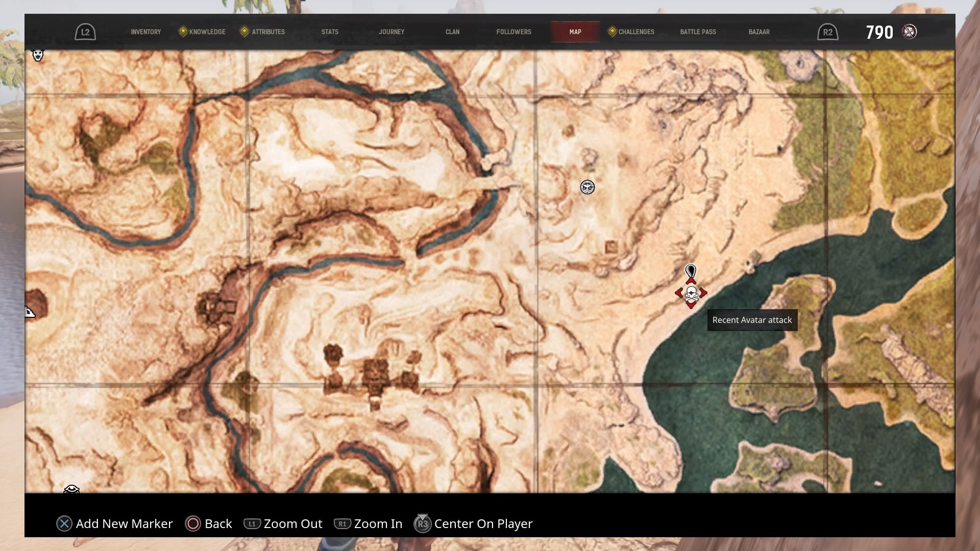Select the black map pin marker
Image resolution: width=980 pixels, height=551 pixels.
tap(691, 271)
